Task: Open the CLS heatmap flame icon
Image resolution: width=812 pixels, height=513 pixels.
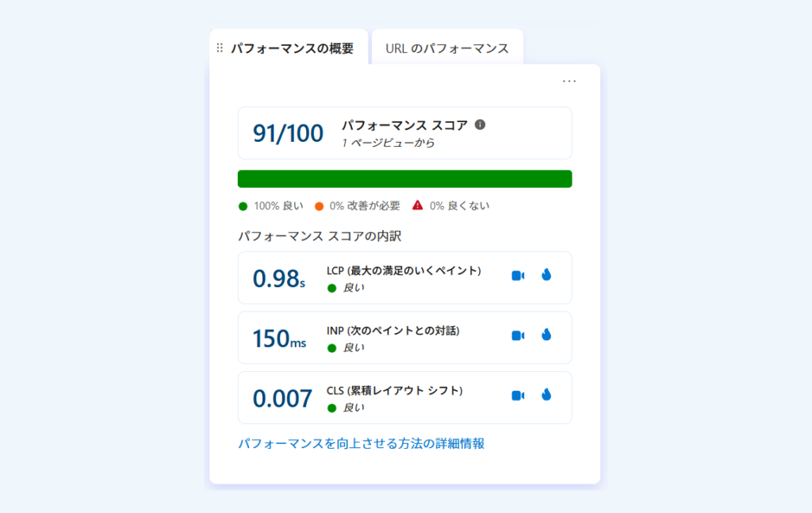Action: (546, 395)
